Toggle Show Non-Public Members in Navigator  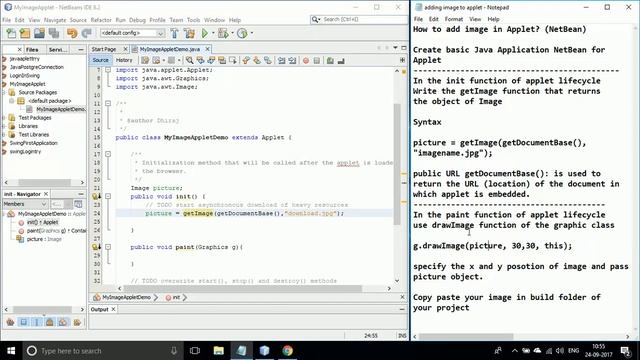coord(50,322)
